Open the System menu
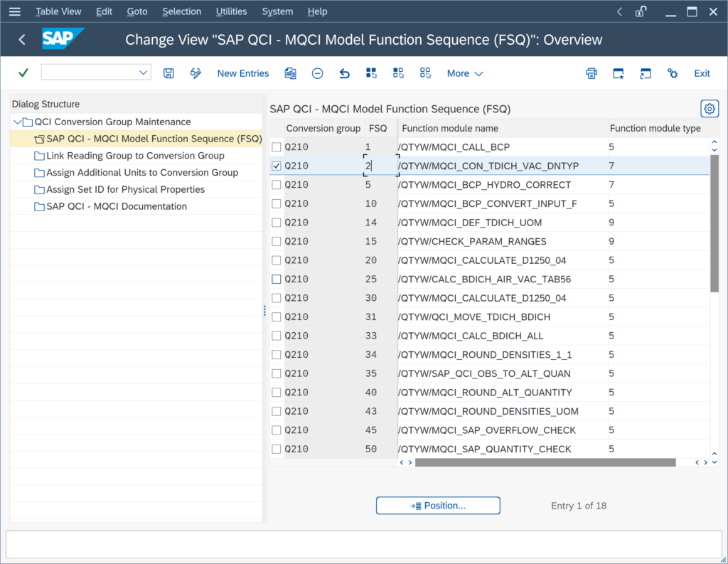Viewport: 728px width, 564px height. coord(277,11)
